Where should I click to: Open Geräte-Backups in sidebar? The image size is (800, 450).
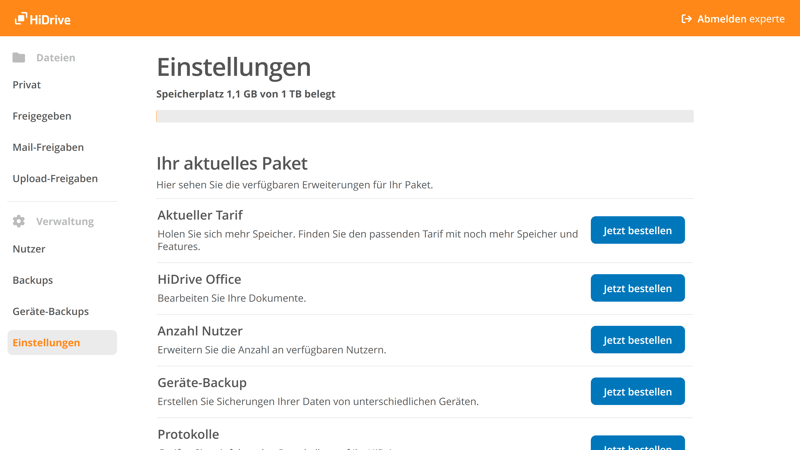pyautogui.click(x=51, y=311)
